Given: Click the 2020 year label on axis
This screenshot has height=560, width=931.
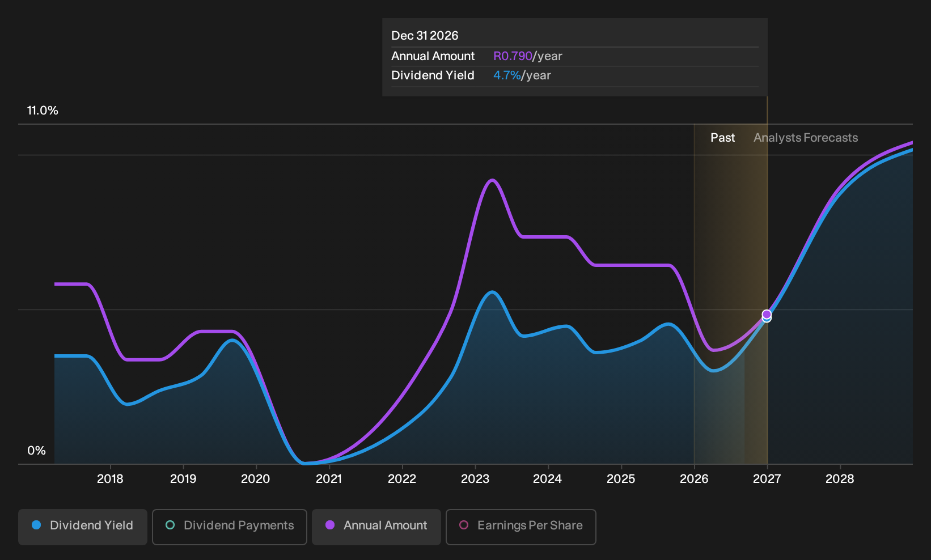Looking at the screenshot, I should tap(256, 479).
